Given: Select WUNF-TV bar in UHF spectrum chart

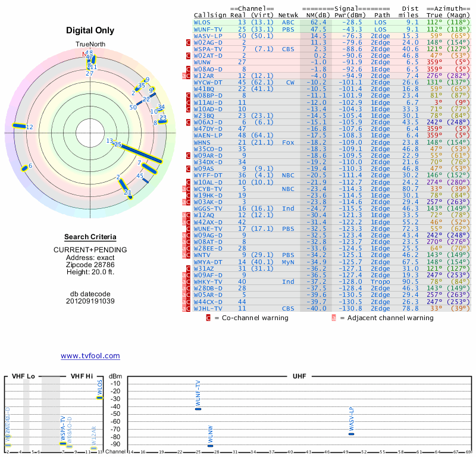Looking at the screenshot, I should coord(198,409).
